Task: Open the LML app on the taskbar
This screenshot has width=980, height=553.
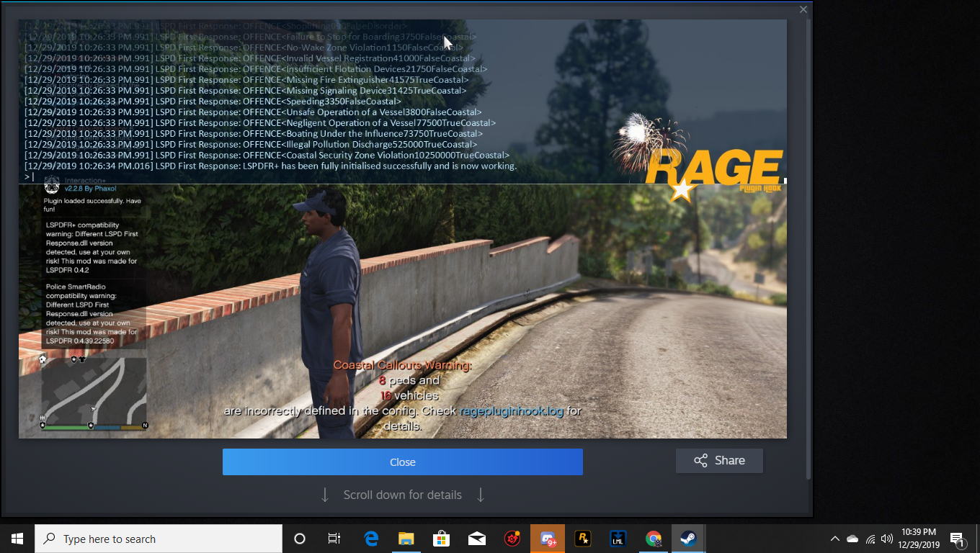Action: coord(618,539)
